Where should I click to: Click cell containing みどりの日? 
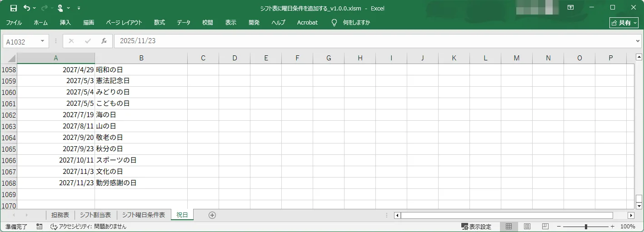point(141,93)
